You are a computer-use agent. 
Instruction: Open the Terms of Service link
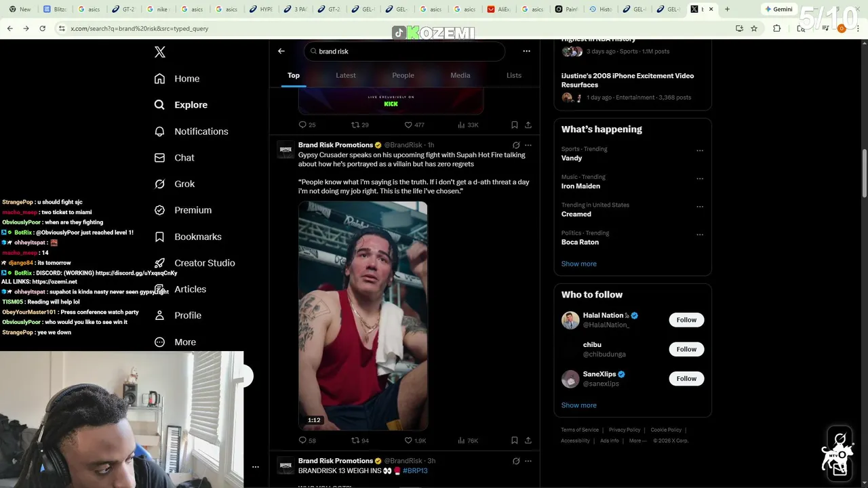580,430
